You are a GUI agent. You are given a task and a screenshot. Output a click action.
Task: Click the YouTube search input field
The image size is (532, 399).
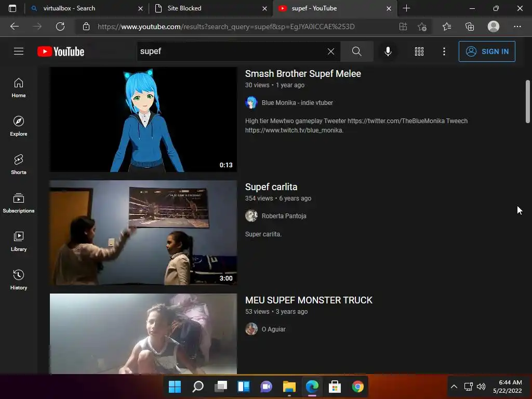[x=231, y=51]
